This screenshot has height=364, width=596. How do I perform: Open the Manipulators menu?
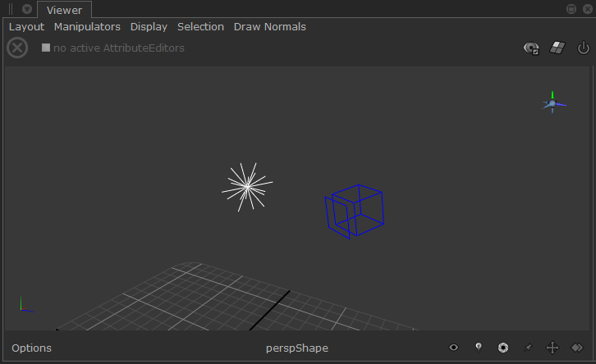(x=87, y=27)
